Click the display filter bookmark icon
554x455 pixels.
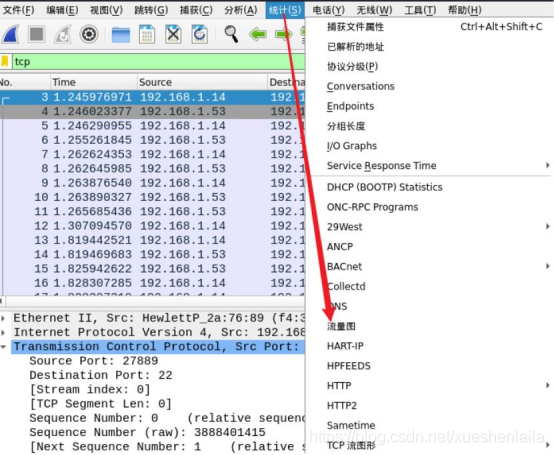(x=5, y=61)
